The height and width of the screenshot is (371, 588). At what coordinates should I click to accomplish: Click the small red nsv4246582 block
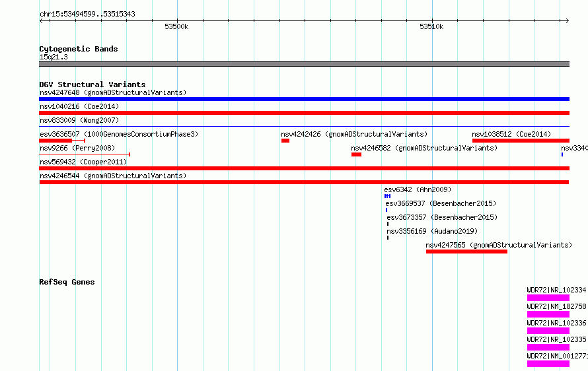click(356, 154)
